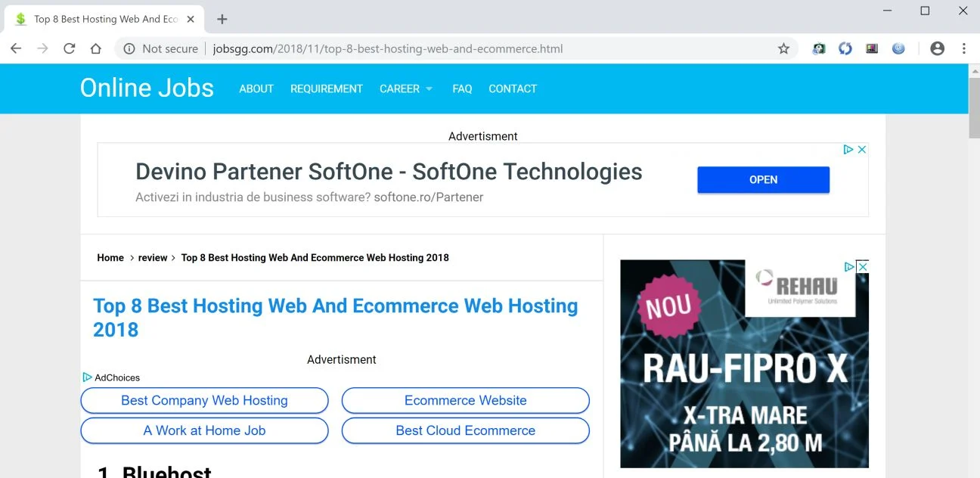The image size is (980, 478).
Task: Go to browser home page icon
Action: tap(95, 48)
